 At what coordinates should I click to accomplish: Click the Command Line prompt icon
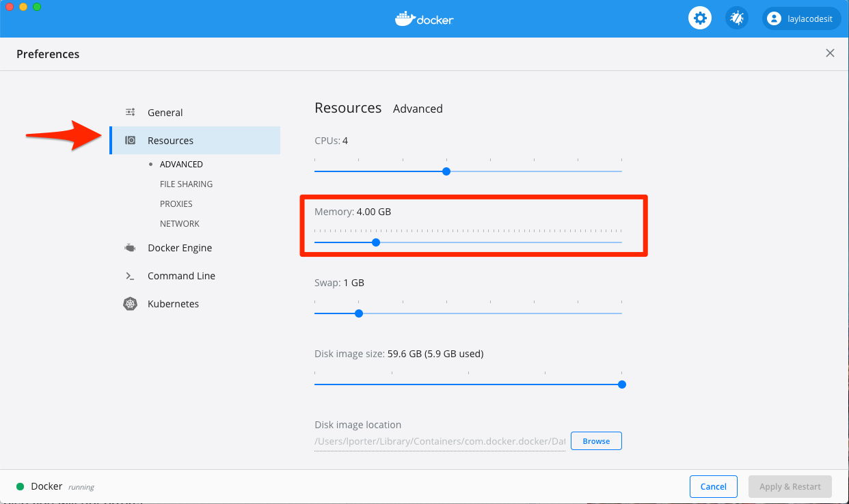130,276
